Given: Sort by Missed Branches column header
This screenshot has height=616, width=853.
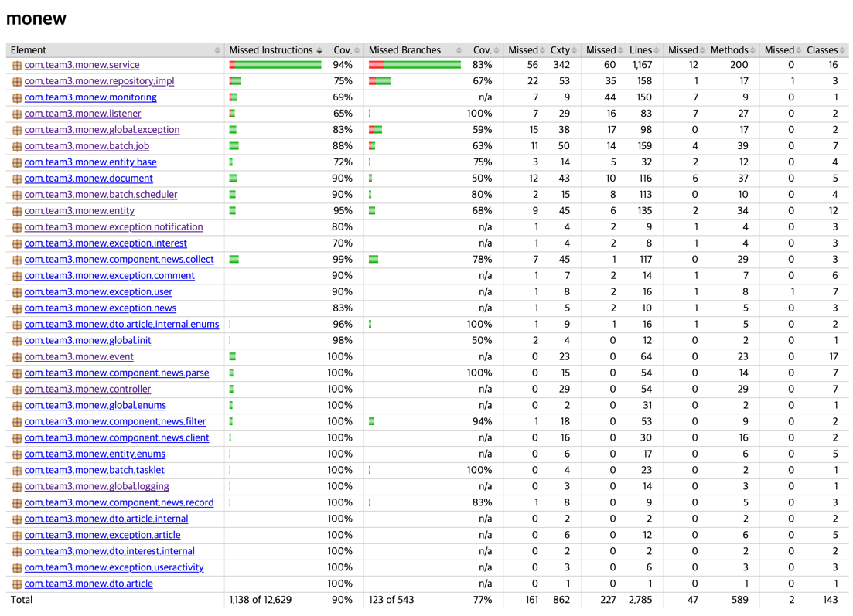Looking at the screenshot, I should click(404, 50).
